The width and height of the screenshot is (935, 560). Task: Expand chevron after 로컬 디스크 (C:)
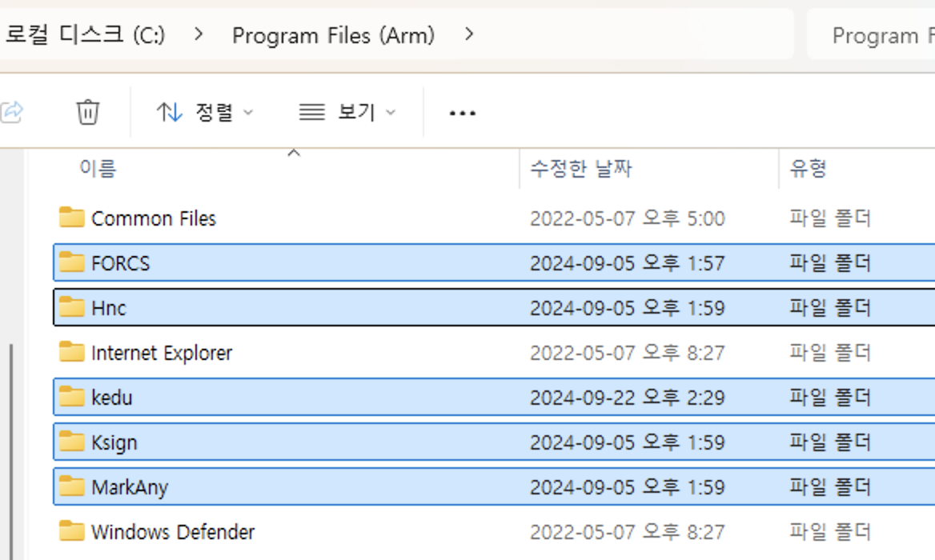click(199, 34)
